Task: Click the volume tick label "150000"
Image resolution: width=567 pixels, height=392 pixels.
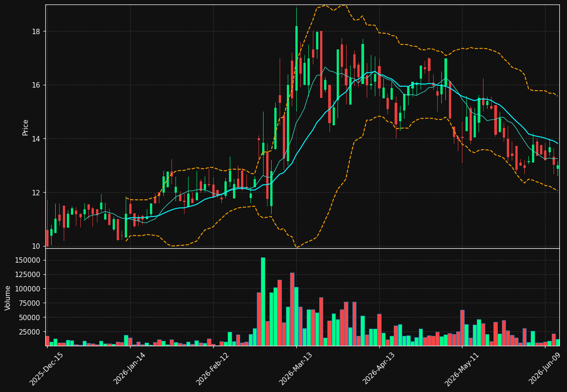Action: [28, 260]
